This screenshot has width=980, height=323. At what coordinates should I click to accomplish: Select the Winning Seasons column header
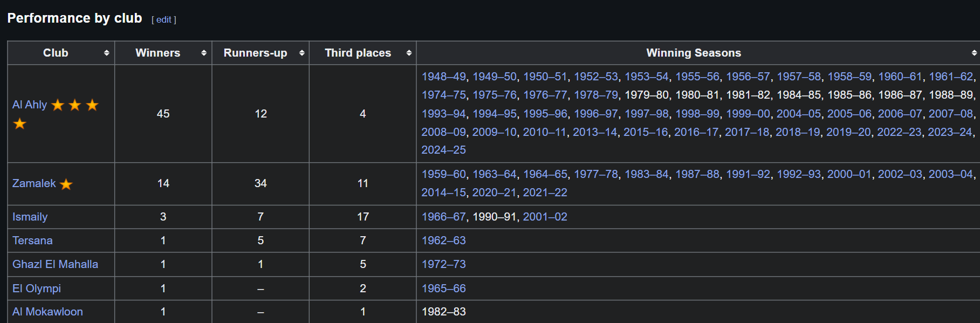coord(694,53)
